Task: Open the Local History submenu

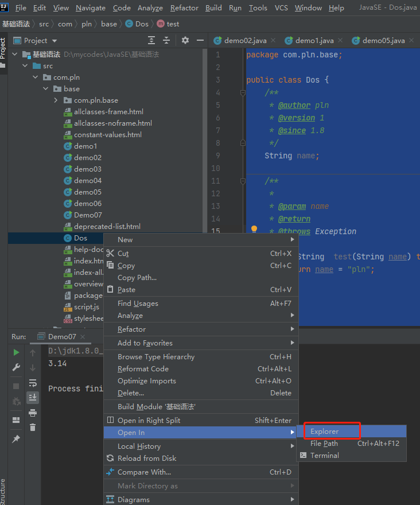Action: 201,446
